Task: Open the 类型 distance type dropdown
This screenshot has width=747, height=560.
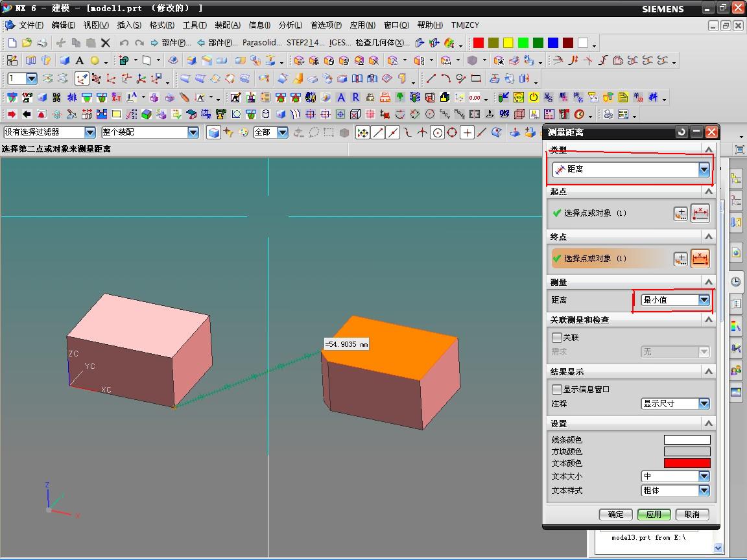Action: [x=704, y=169]
